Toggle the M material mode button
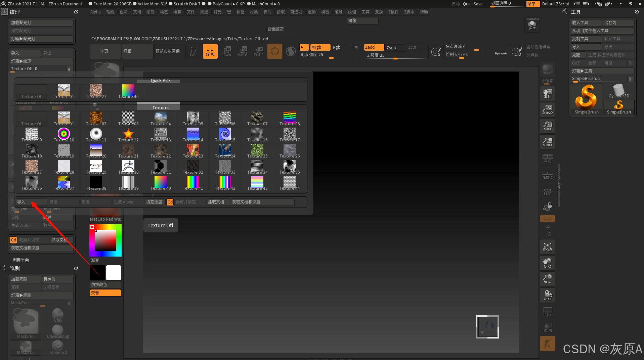 (356, 47)
